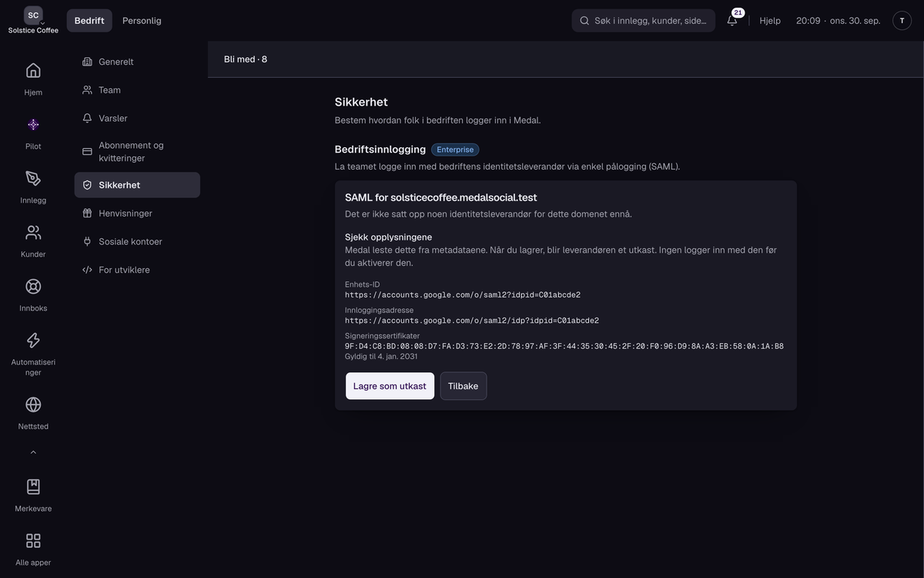Image resolution: width=924 pixels, height=578 pixels.
Task: Go to Innlegg pen icon
Action: [x=33, y=179]
